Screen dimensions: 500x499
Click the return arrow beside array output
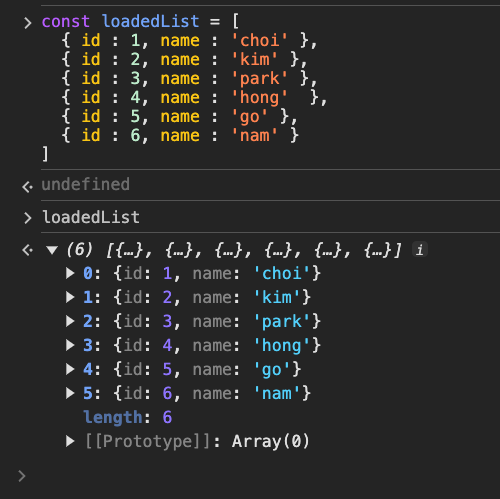pyautogui.click(x=27, y=250)
